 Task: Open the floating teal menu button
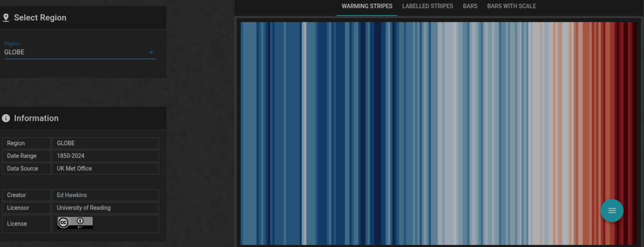(x=612, y=210)
